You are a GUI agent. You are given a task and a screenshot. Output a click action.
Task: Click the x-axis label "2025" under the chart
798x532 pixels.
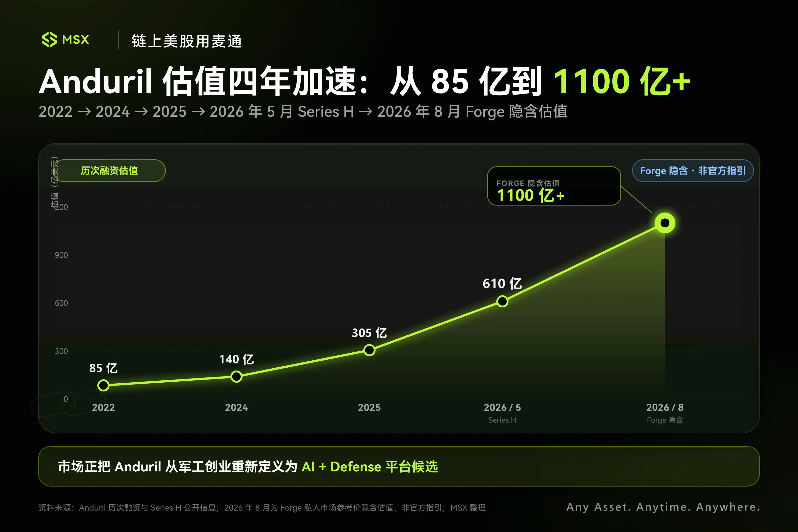click(x=369, y=408)
